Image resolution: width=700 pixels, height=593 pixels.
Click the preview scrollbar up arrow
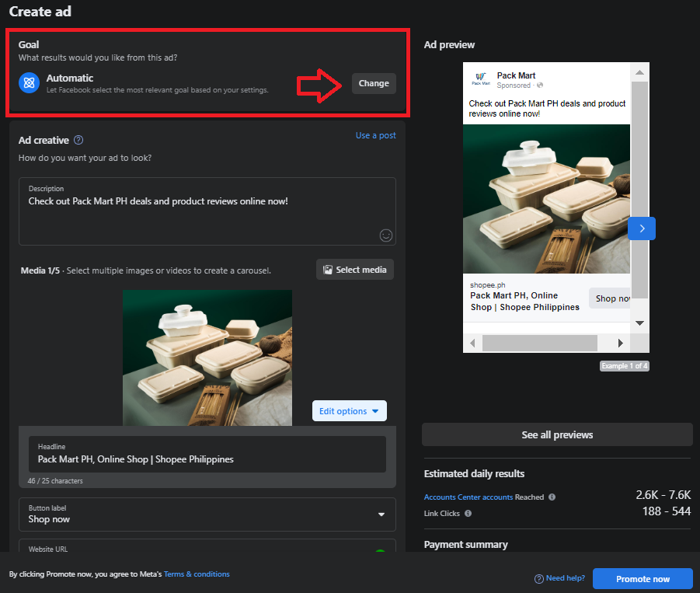tap(639, 72)
